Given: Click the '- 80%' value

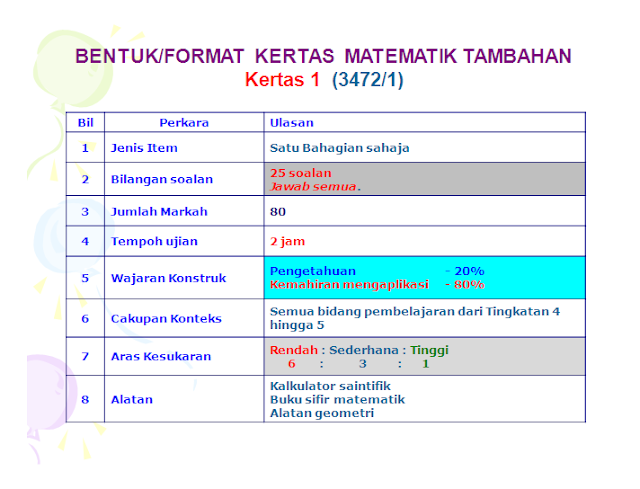Looking at the screenshot, I should (x=464, y=285).
